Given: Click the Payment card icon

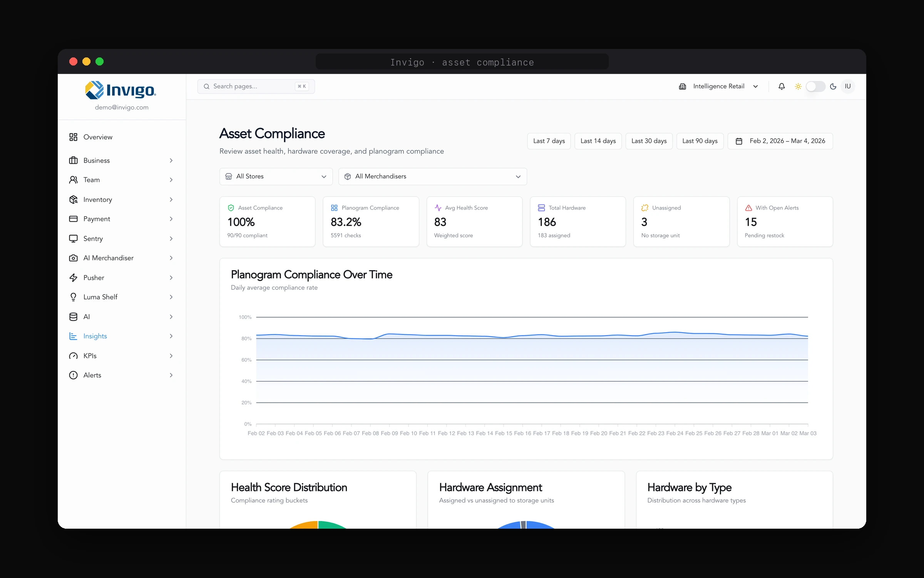Looking at the screenshot, I should coord(73,219).
